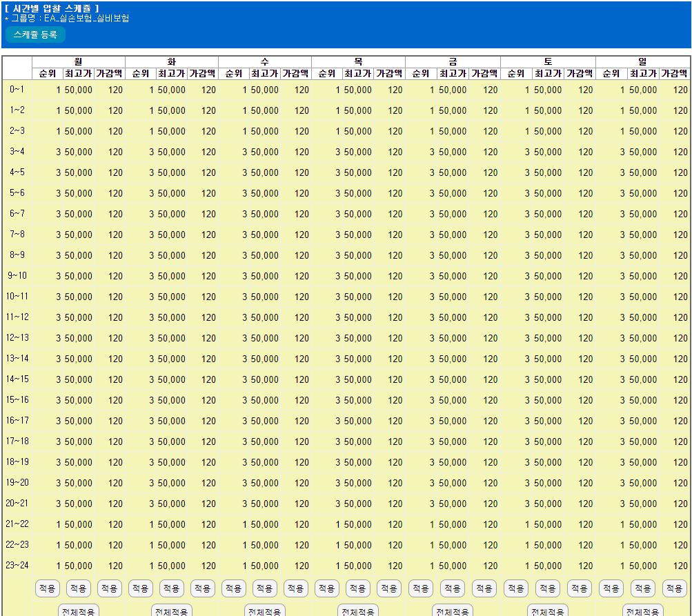Edit Tuesday 순위 value in 22~23 row
This screenshot has height=616, width=692.
coord(140,546)
